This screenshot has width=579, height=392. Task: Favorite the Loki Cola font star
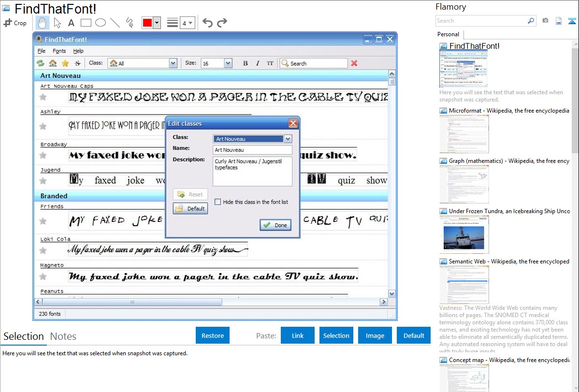point(43,250)
